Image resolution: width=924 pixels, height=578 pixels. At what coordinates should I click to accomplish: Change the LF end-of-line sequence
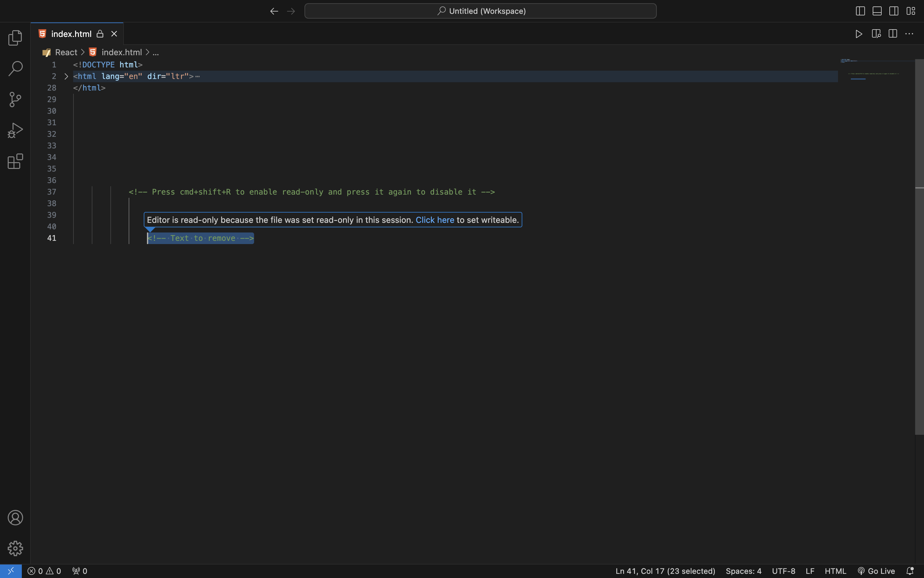point(810,571)
